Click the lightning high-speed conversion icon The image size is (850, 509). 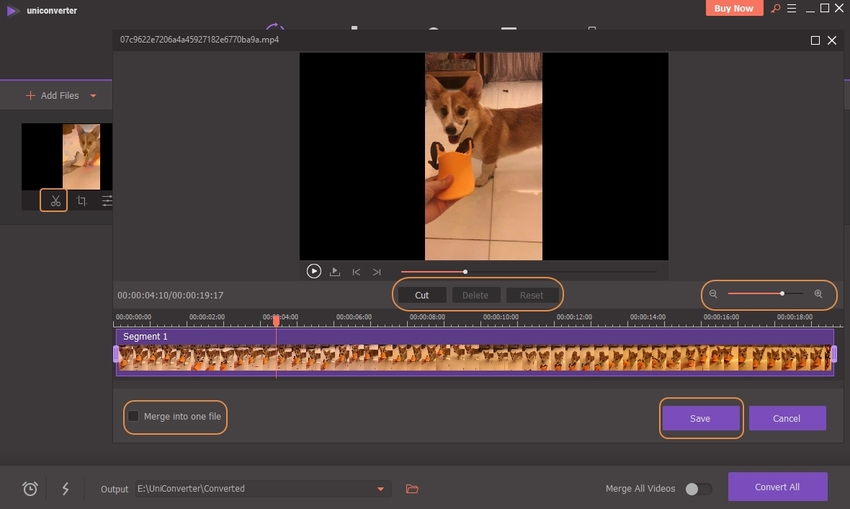65,489
